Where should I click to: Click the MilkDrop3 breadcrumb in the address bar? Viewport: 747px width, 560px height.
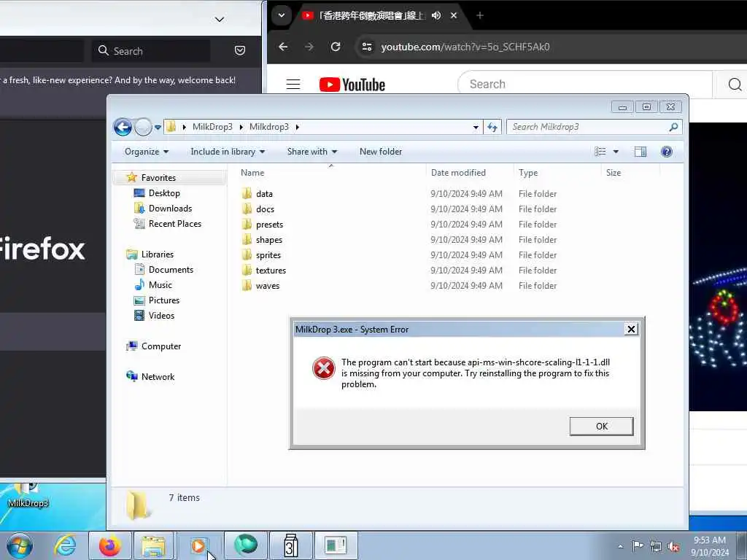point(212,127)
